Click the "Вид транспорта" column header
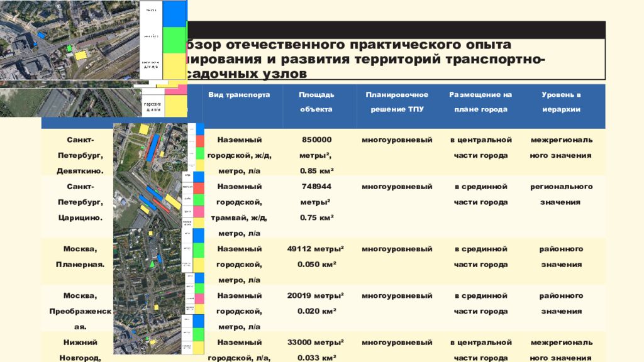This screenshot has width=644, height=362. 239,95
